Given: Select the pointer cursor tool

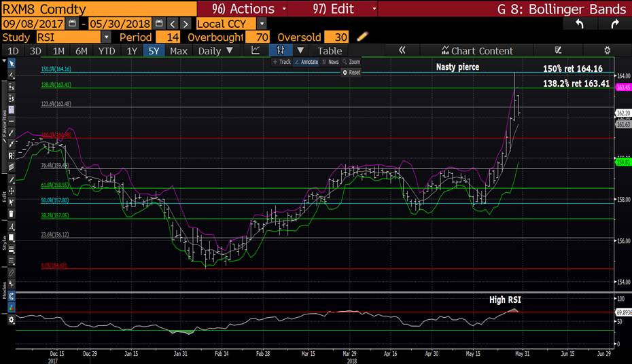Looking at the screenshot, I should (12, 64).
